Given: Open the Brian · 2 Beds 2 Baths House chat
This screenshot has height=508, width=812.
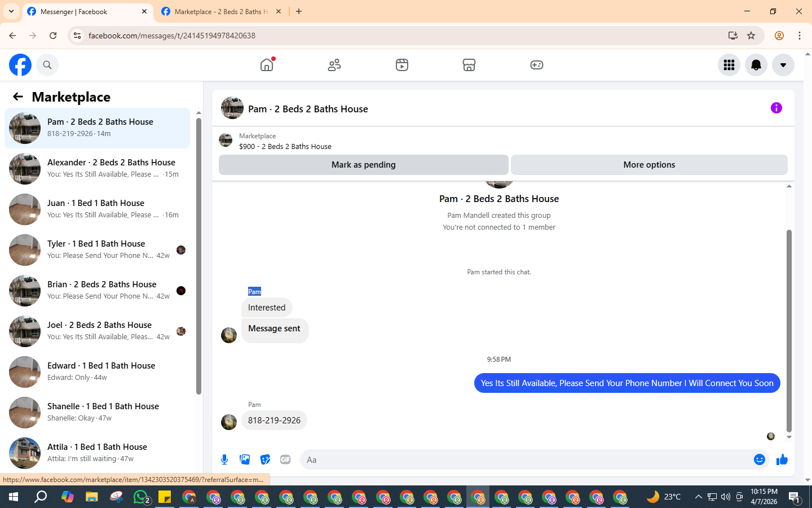Looking at the screenshot, I should click(x=97, y=291).
